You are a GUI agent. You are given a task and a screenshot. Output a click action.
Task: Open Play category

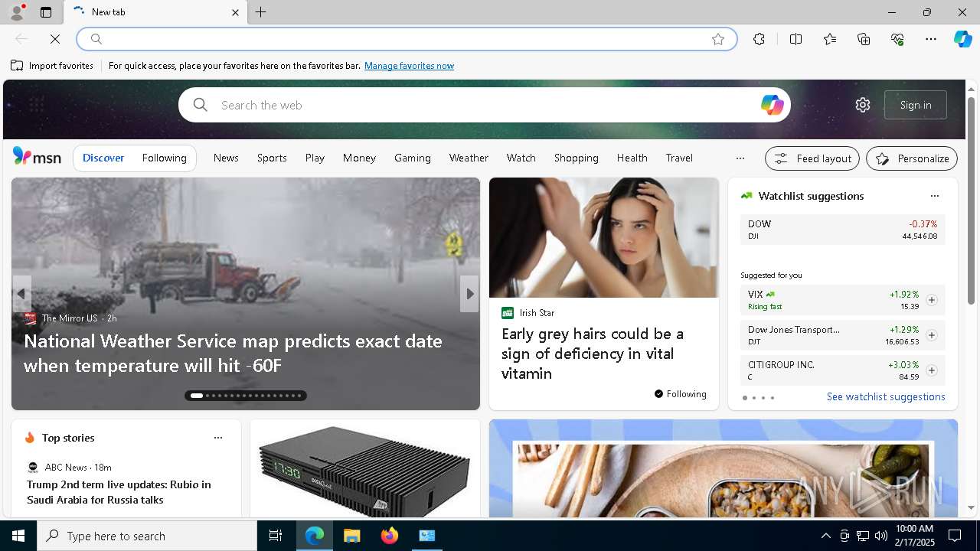[315, 158]
